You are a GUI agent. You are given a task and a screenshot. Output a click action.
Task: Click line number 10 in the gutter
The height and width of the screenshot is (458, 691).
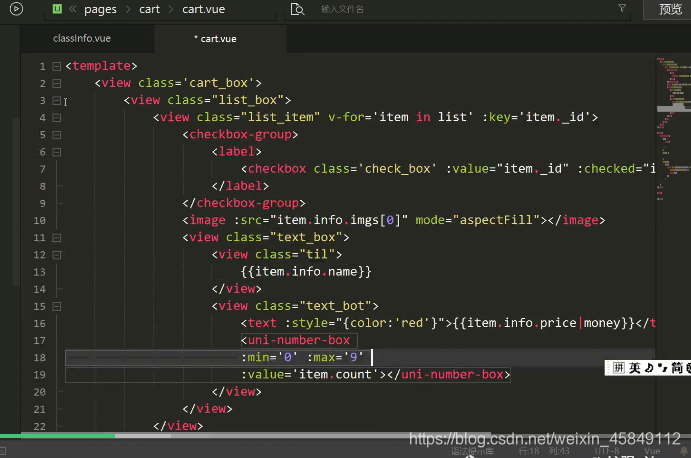pos(39,220)
